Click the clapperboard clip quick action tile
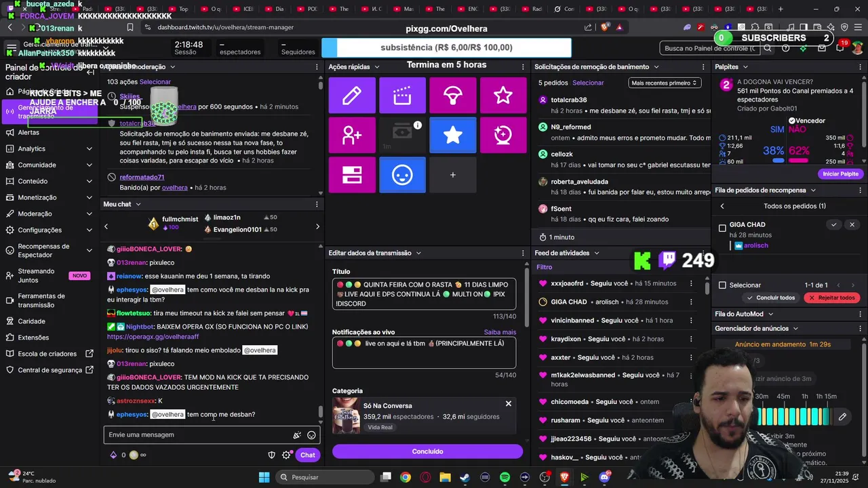 402,96
